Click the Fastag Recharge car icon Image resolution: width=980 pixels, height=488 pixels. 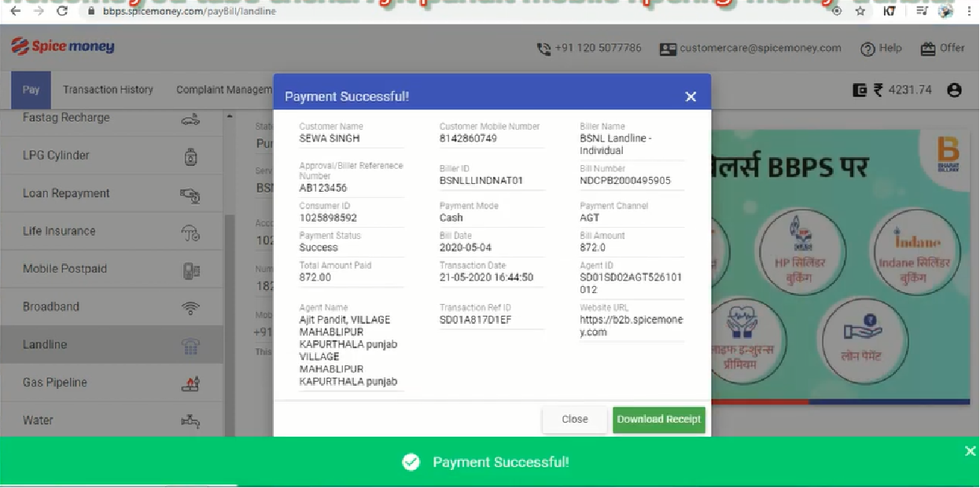(190, 119)
